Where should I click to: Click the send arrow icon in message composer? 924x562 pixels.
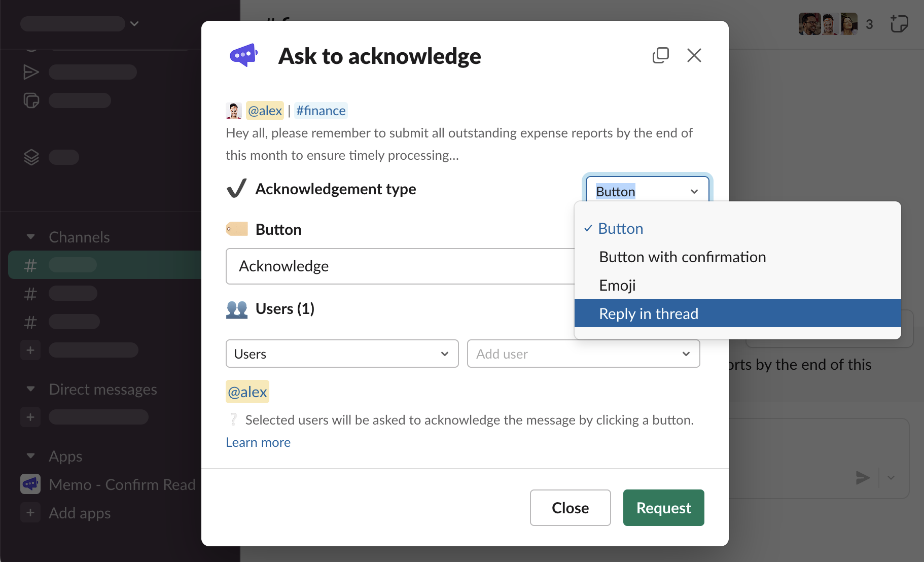(x=862, y=477)
